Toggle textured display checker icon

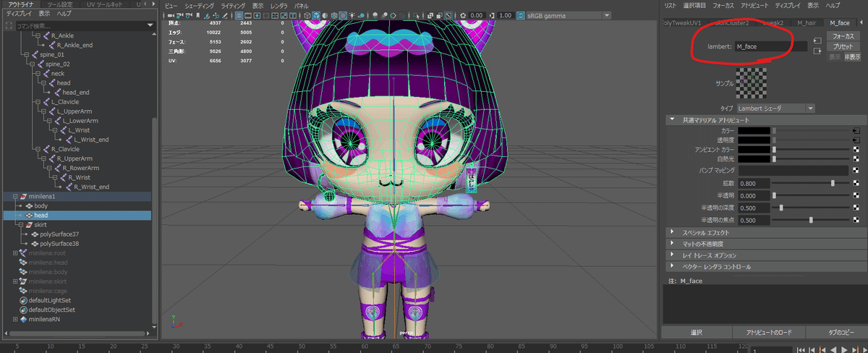click(x=343, y=15)
